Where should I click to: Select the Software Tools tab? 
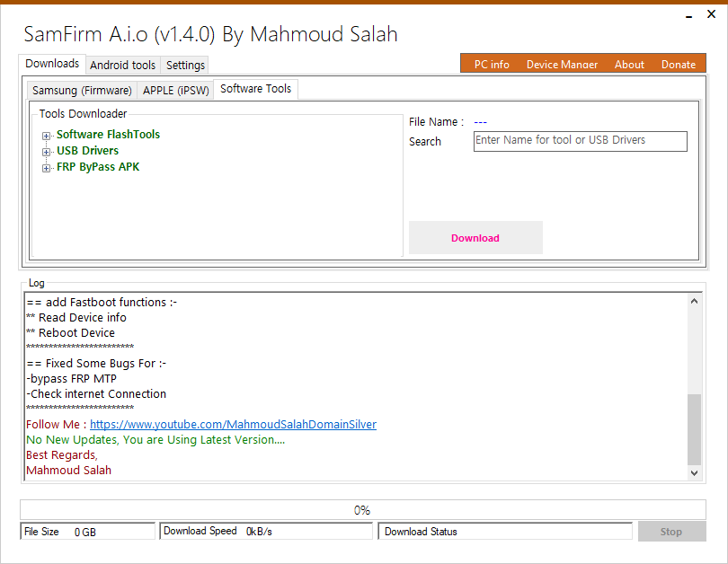tap(256, 89)
